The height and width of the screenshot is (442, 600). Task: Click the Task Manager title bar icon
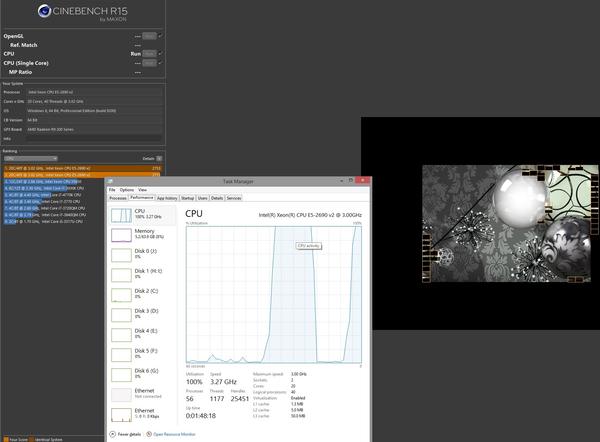click(110, 181)
